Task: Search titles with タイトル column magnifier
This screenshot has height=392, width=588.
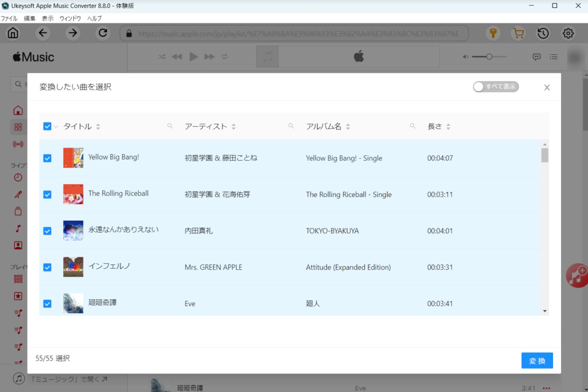Action: (x=170, y=126)
